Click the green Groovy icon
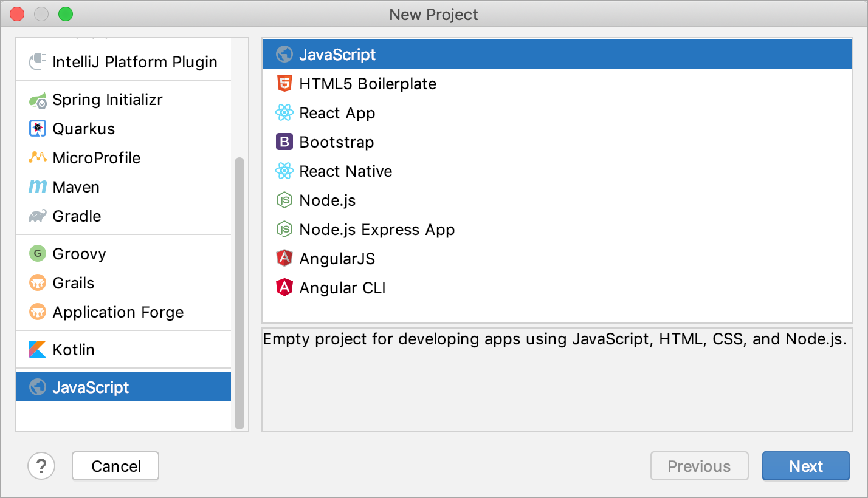Image resolution: width=868 pixels, height=498 pixels. click(38, 254)
